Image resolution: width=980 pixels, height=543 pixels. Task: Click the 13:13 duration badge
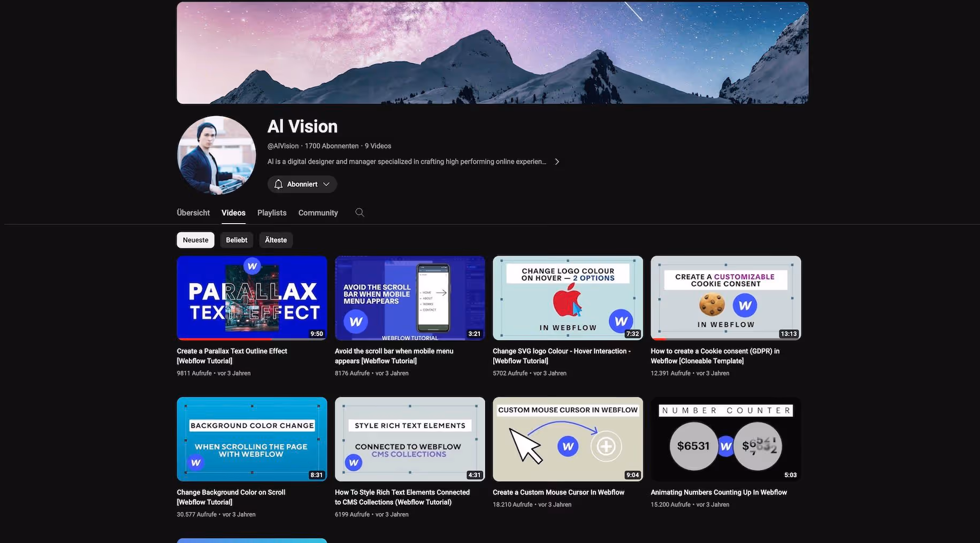click(789, 334)
